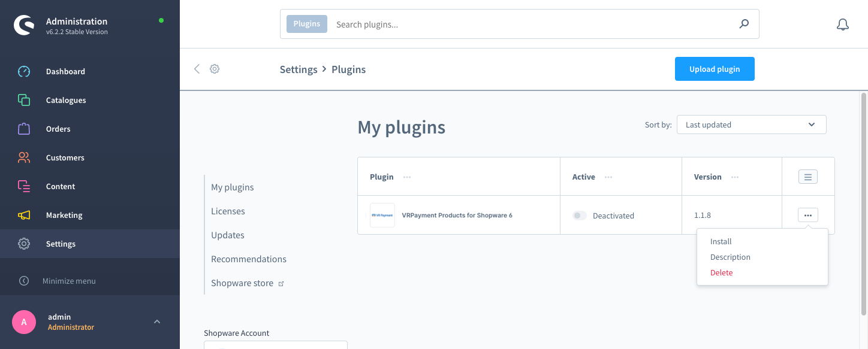This screenshot has height=349, width=868.
Task: Activate the VRPayment plugin toggle
Action: 579,215
